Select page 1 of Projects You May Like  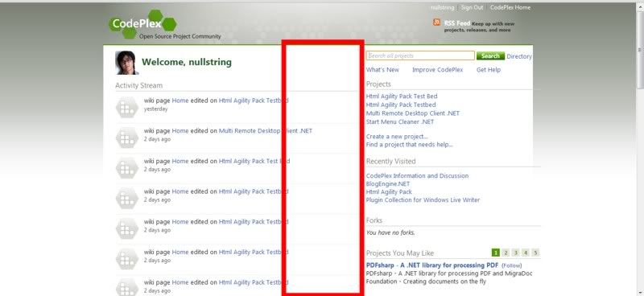pyautogui.click(x=496, y=253)
